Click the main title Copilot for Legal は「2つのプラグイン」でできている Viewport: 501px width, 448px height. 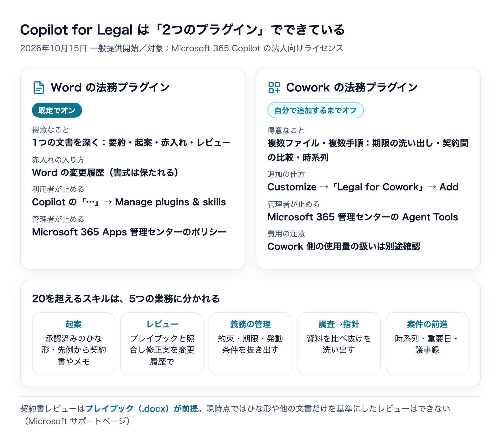[182, 30]
